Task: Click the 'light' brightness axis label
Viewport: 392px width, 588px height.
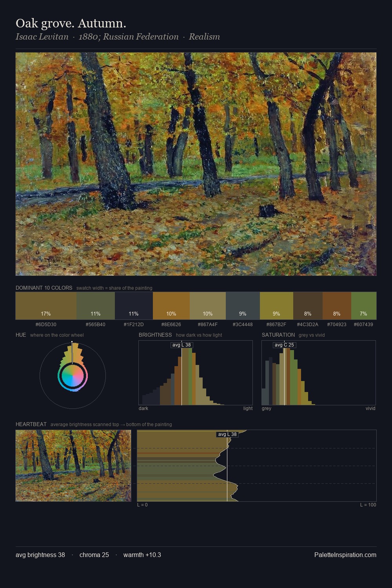Action: click(248, 408)
